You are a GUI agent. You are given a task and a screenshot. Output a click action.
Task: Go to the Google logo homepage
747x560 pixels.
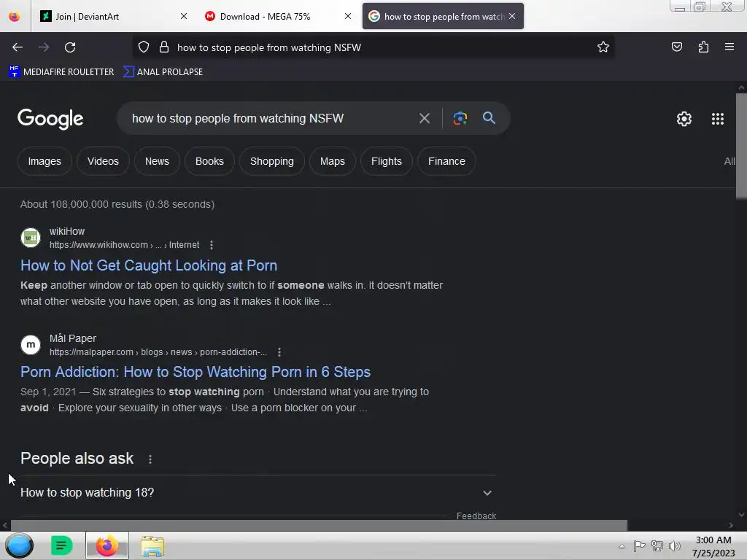point(50,119)
